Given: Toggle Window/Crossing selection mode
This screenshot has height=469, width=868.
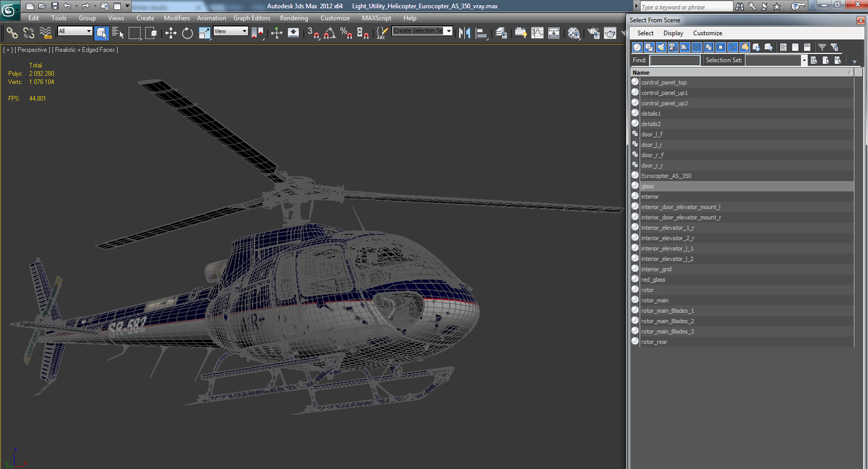Looking at the screenshot, I should click(x=151, y=33).
